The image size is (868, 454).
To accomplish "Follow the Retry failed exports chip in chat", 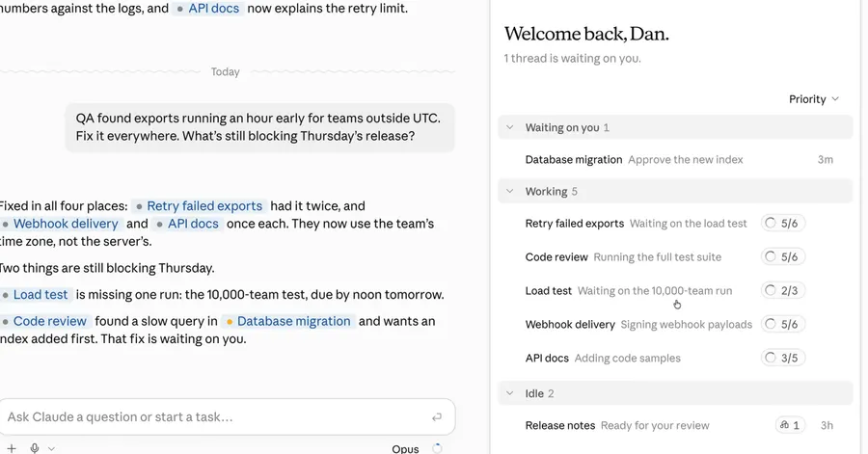I will 200,205.
